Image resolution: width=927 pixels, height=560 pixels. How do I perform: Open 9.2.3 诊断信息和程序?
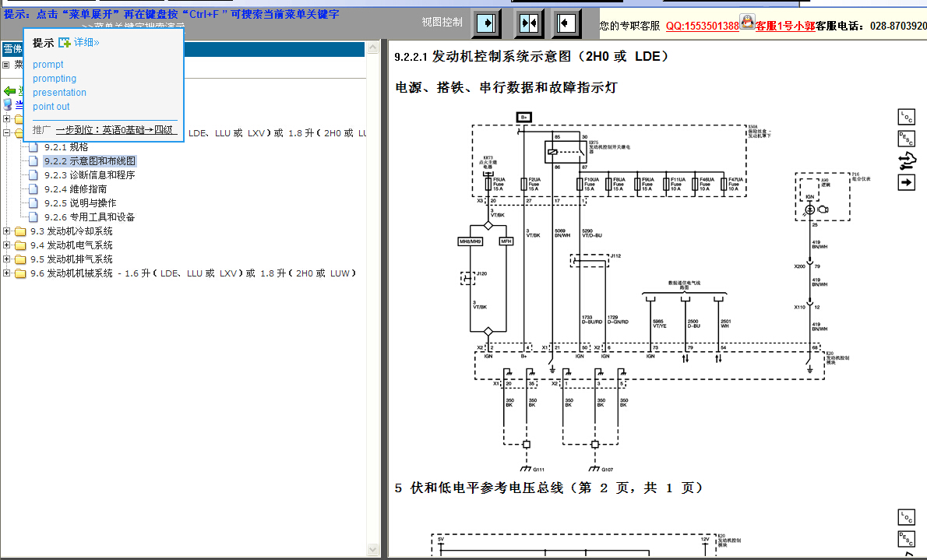coord(90,175)
